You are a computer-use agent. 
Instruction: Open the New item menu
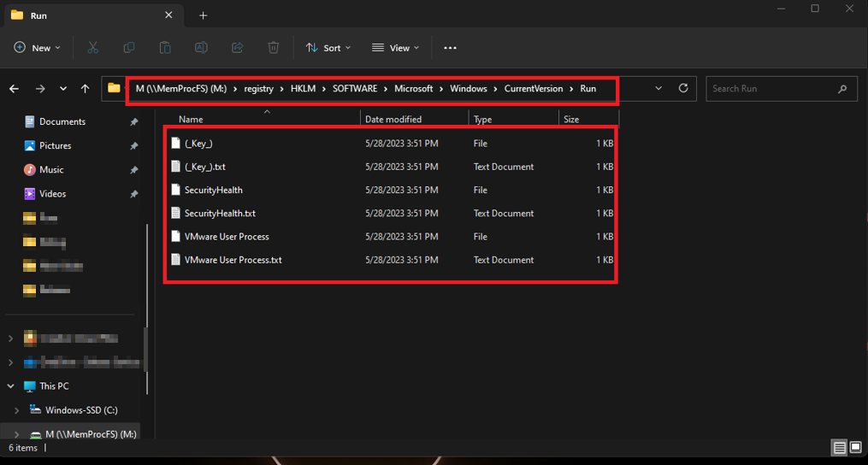[38, 48]
